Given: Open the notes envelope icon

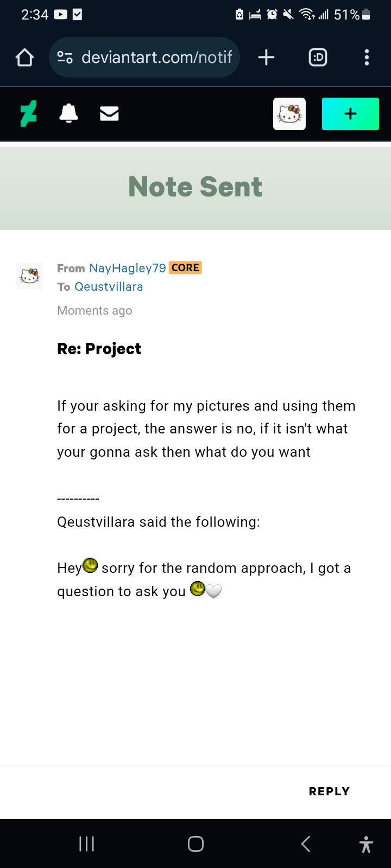Looking at the screenshot, I should pyautogui.click(x=109, y=113).
